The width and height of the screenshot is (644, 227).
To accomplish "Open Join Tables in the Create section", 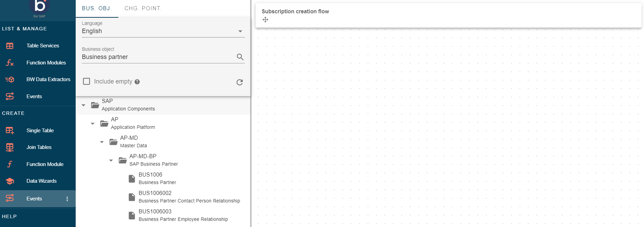I will (39, 147).
